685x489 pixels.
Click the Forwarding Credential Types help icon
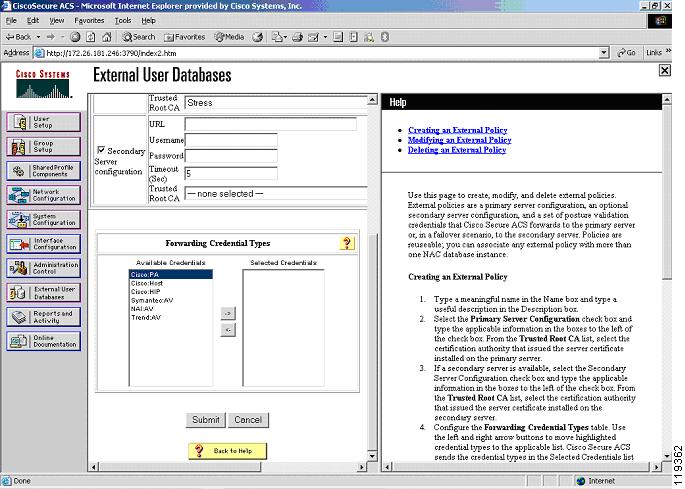click(347, 243)
